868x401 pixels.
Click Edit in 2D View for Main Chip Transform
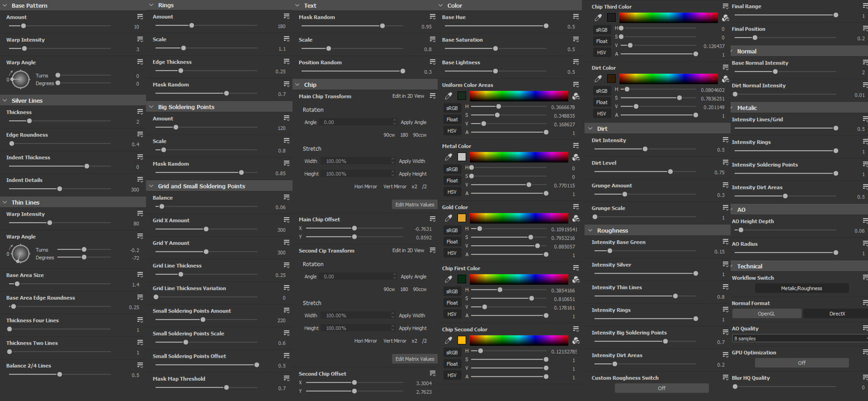408,96
